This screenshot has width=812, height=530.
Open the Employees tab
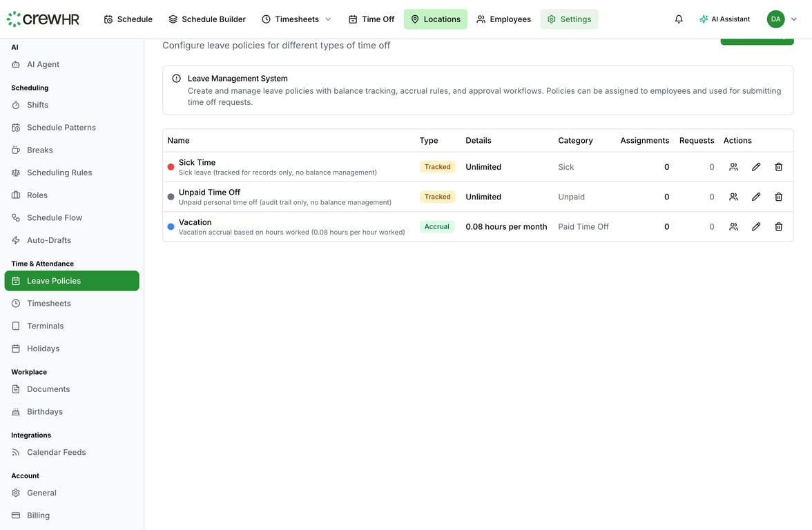click(x=504, y=19)
